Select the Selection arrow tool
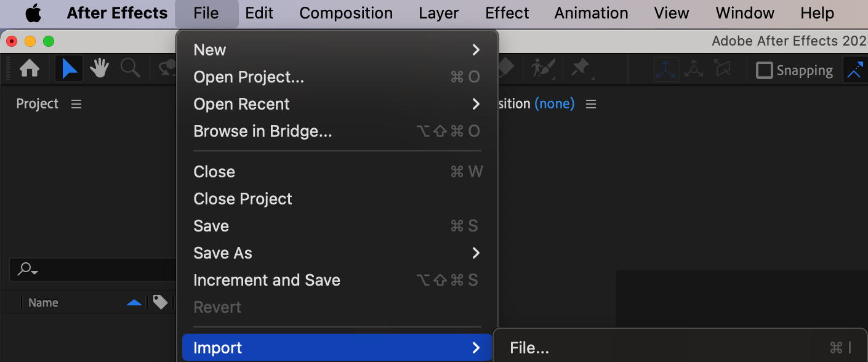This screenshot has height=362, width=868. point(70,68)
